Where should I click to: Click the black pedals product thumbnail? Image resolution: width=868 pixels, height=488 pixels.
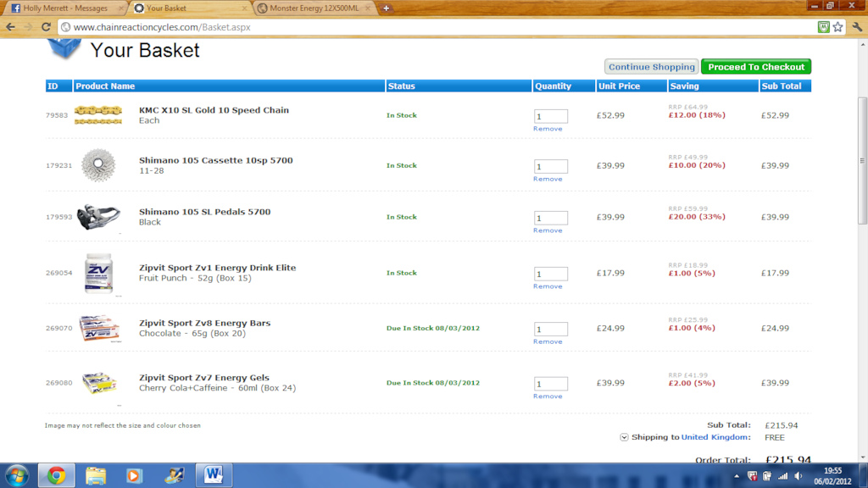[98, 216]
